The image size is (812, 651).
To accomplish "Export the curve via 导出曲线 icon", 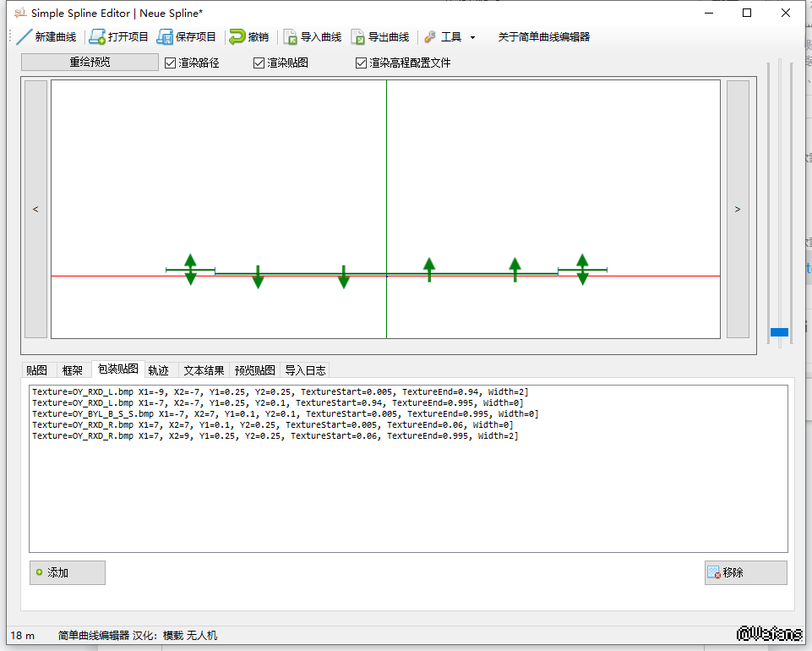I will pyautogui.click(x=358, y=37).
